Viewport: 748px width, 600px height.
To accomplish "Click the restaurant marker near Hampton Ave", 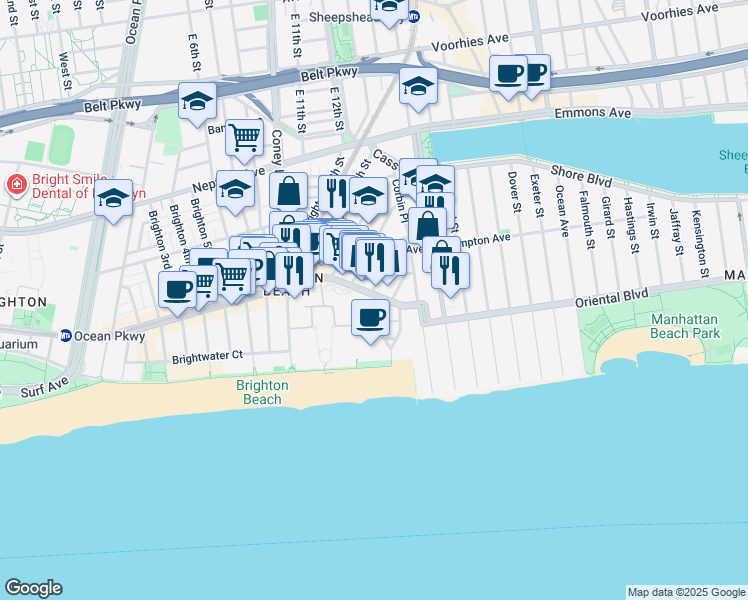I will 450,274.
